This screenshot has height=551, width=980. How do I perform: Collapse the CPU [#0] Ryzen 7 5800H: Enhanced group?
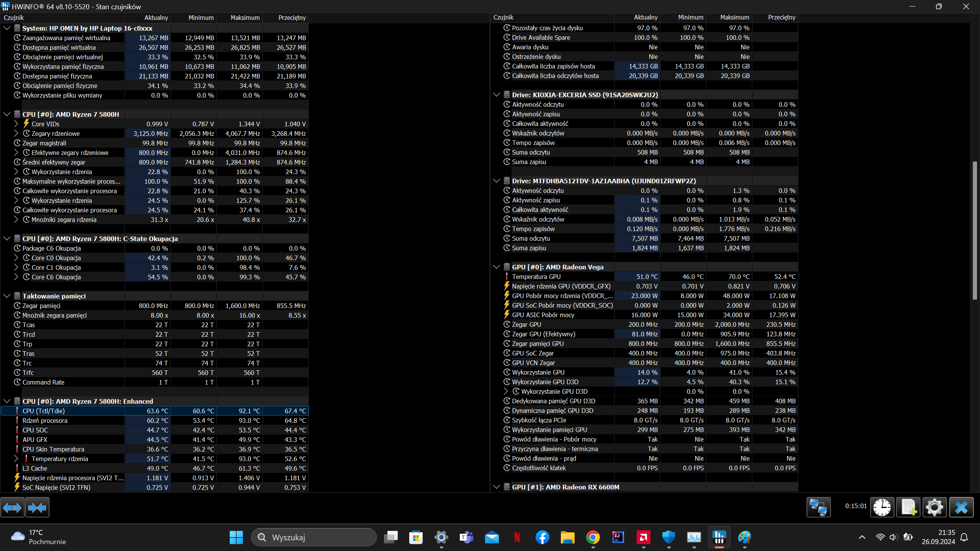tap(7, 401)
